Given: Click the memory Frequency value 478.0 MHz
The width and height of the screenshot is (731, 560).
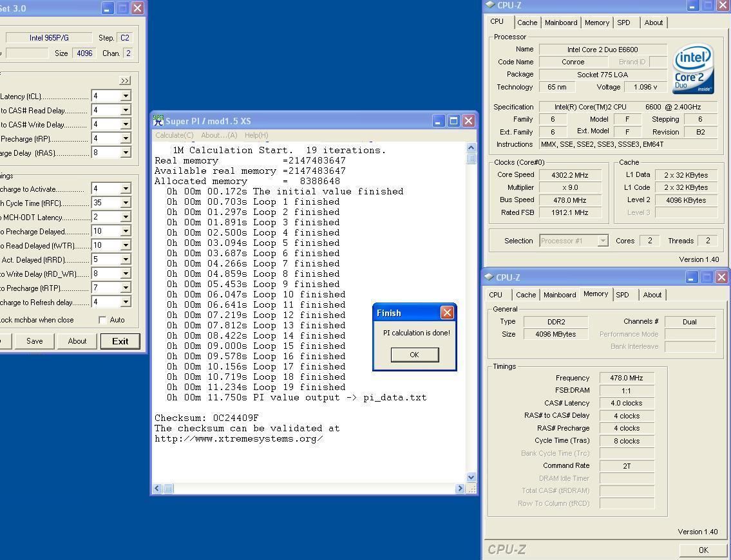Looking at the screenshot, I should point(627,378).
